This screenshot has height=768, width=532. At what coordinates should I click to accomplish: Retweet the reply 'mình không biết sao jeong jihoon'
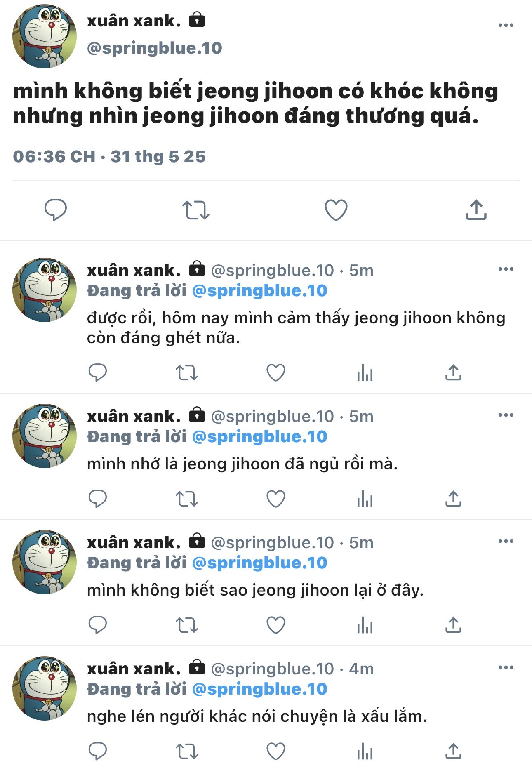click(x=187, y=625)
